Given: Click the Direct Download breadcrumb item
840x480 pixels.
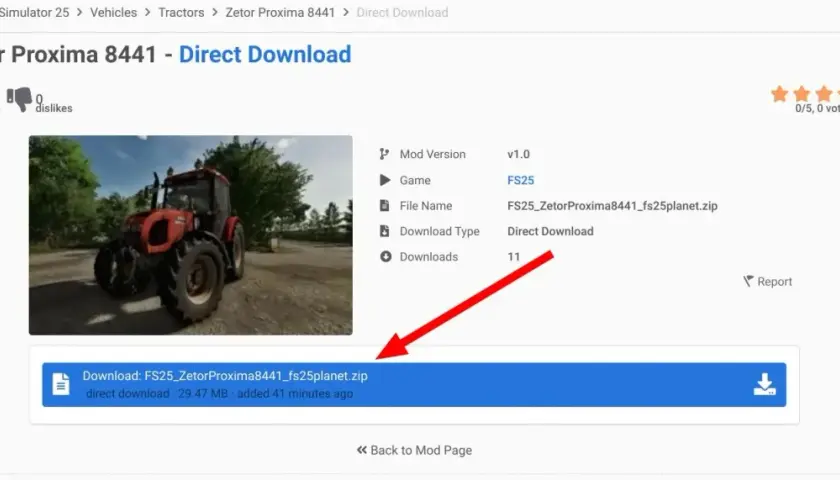Looking at the screenshot, I should [x=402, y=12].
